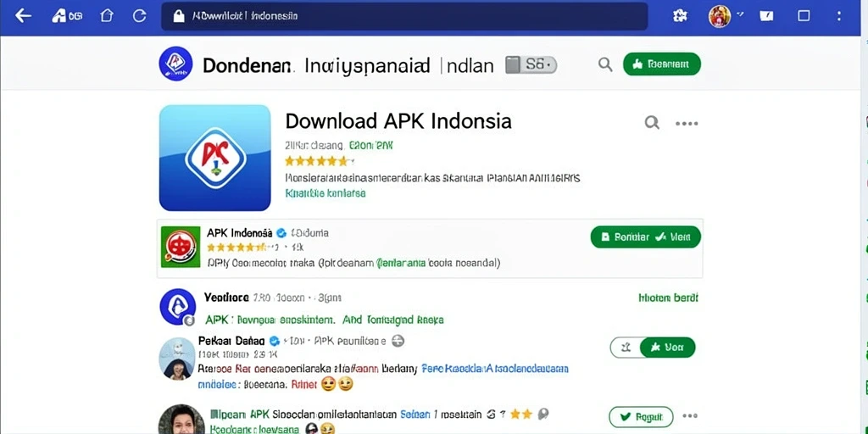Image resolution: width=868 pixels, height=434 pixels.
Task: Reload the page with refresh icon
Action: click(140, 16)
